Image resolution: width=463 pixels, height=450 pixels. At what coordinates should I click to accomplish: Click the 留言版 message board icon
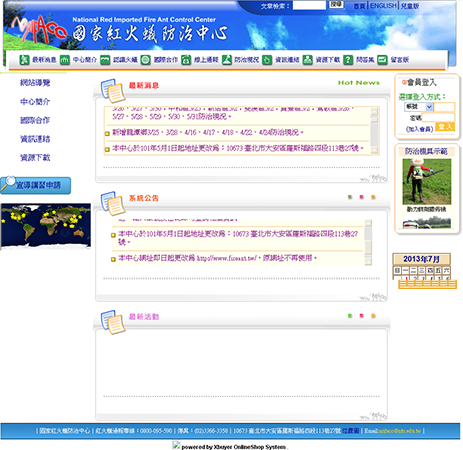coord(382,60)
